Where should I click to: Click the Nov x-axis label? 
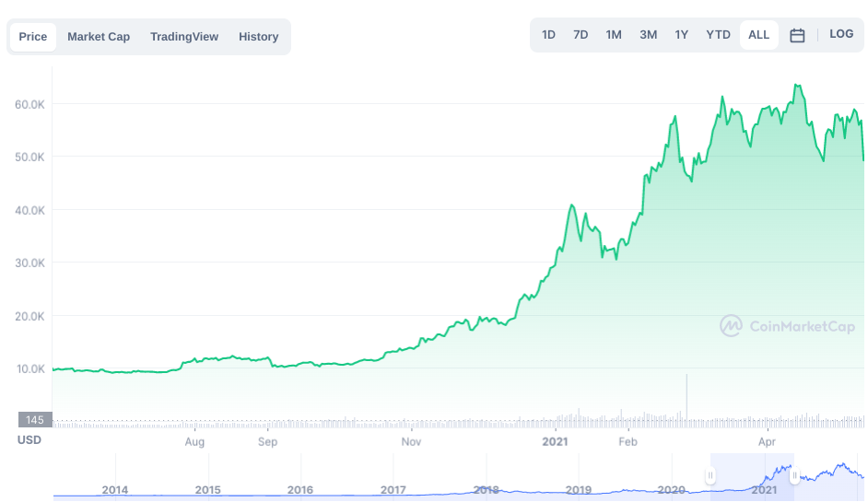(411, 442)
